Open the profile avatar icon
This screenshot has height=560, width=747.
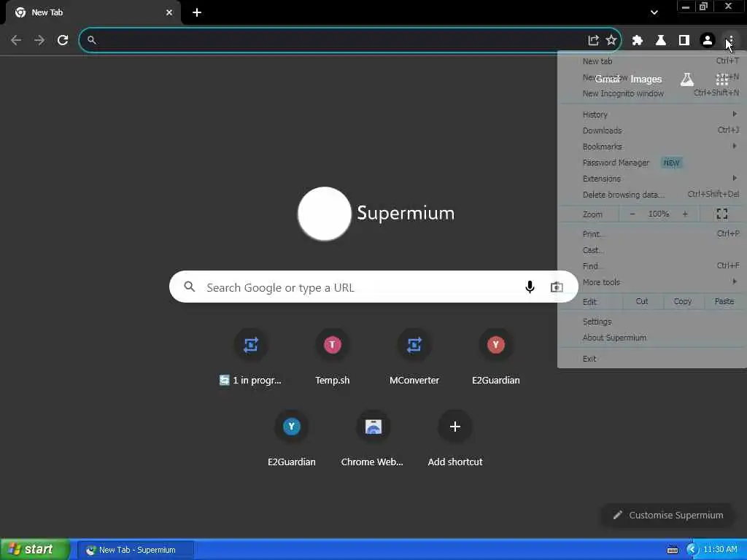[x=708, y=41]
